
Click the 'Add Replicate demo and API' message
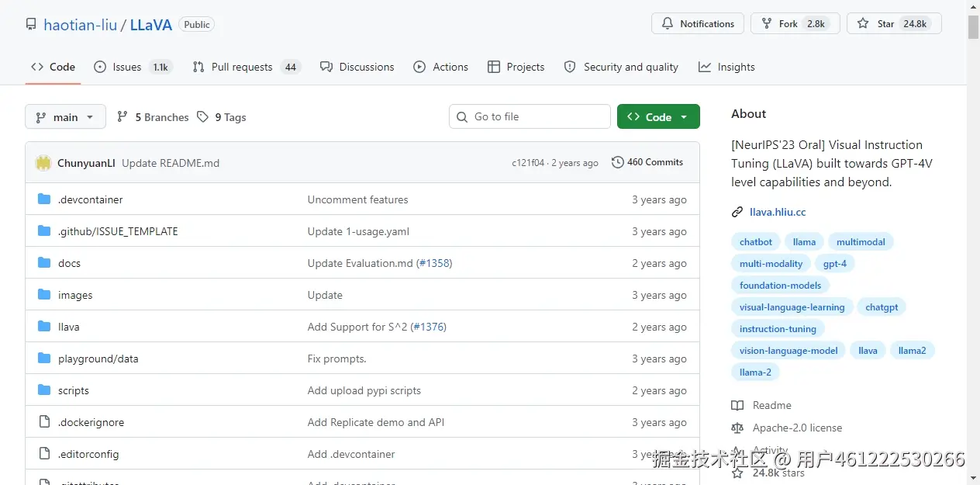376,422
